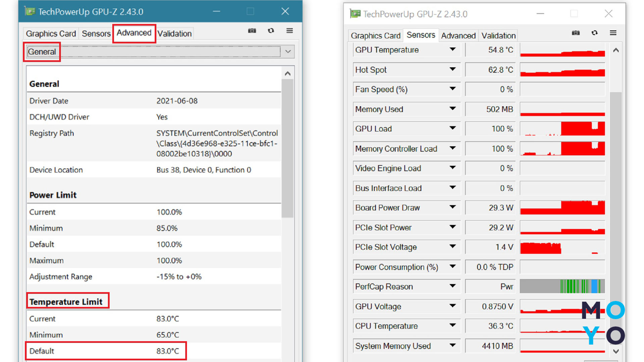
Task: Expand the Fan Speed (%) sensor dropdown
Action: pos(452,89)
